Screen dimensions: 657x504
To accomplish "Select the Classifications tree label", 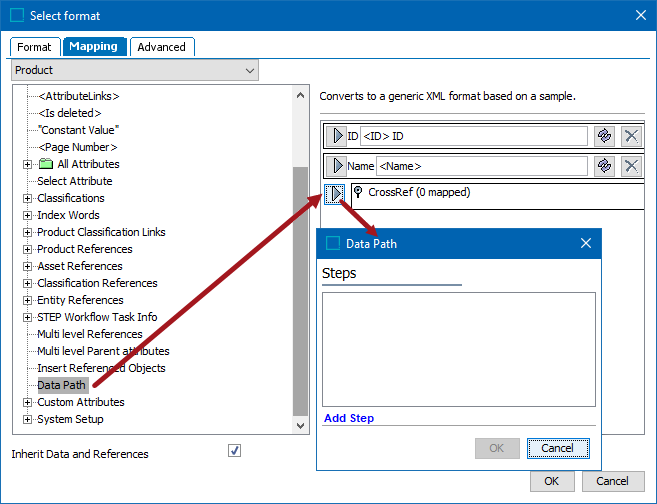I will (x=71, y=198).
